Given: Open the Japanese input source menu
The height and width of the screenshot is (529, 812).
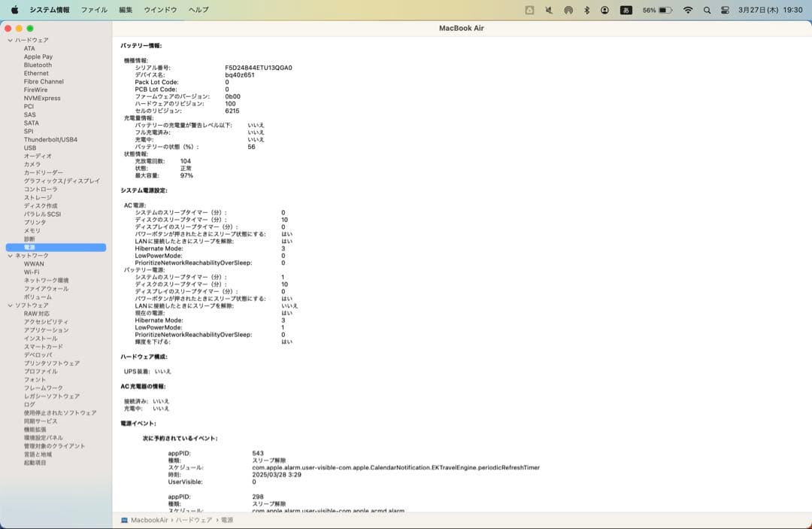Looking at the screenshot, I should (626, 10).
